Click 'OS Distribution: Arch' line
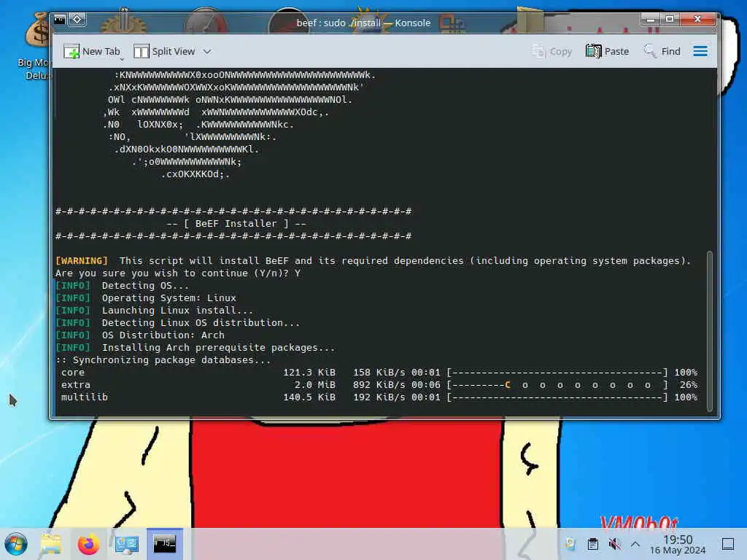 point(163,335)
